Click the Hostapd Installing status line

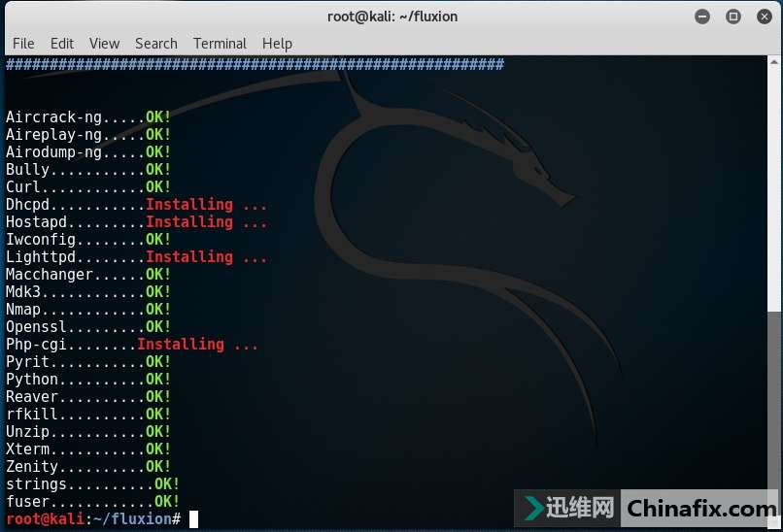coord(136,222)
